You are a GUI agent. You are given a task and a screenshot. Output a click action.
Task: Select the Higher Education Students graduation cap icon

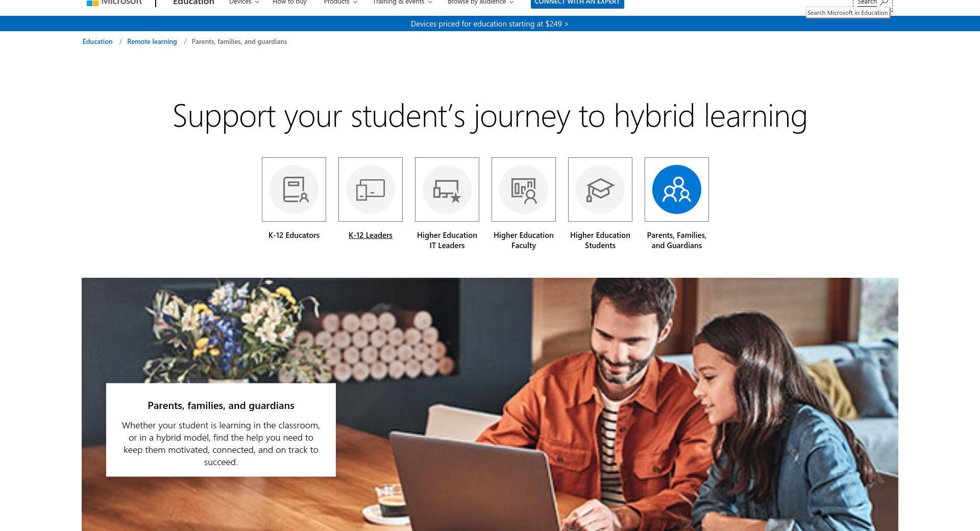[600, 189]
